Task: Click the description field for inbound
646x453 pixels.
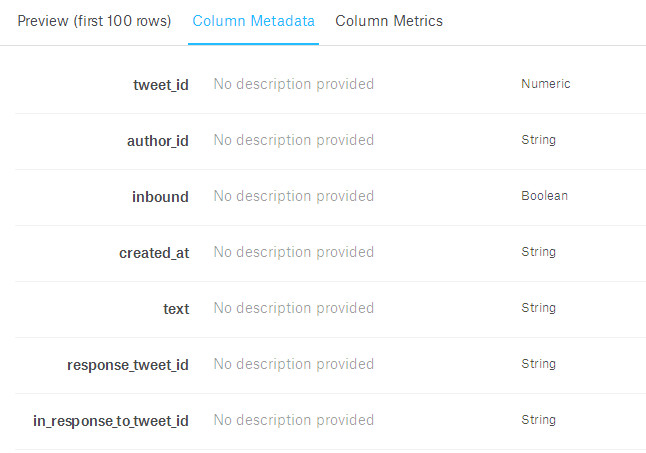Action: tap(294, 196)
